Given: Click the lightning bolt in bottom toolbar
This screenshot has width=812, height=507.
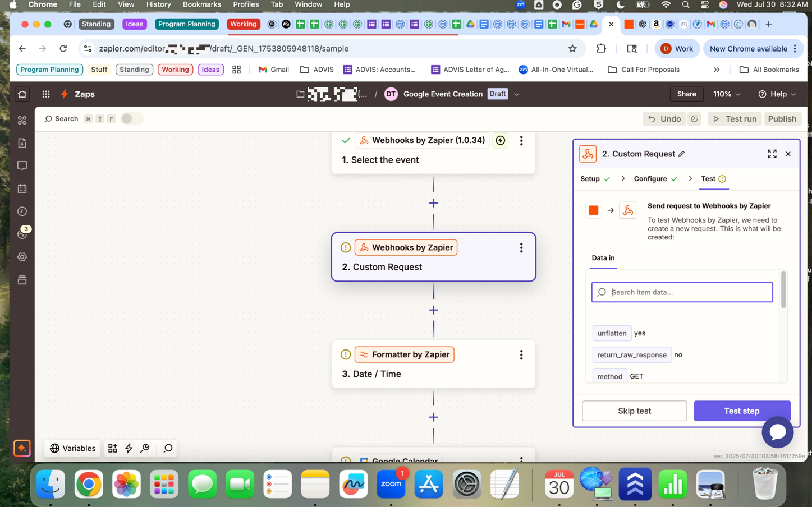Looking at the screenshot, I should click(x=129, y=448).
